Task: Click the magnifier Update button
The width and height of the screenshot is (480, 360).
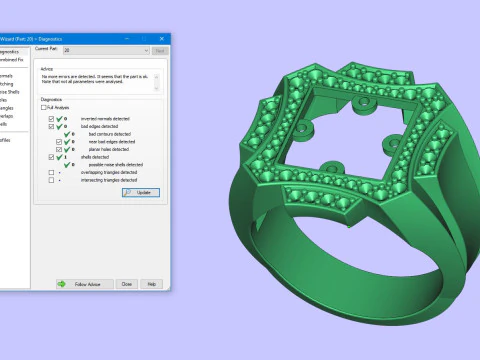Action: click(x=141, y=193)
